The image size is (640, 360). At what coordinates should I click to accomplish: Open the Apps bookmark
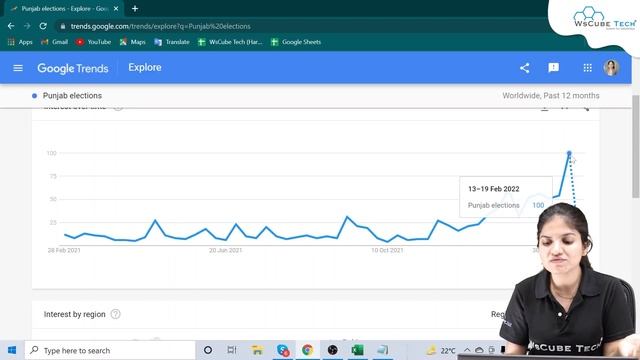[20, 42]
